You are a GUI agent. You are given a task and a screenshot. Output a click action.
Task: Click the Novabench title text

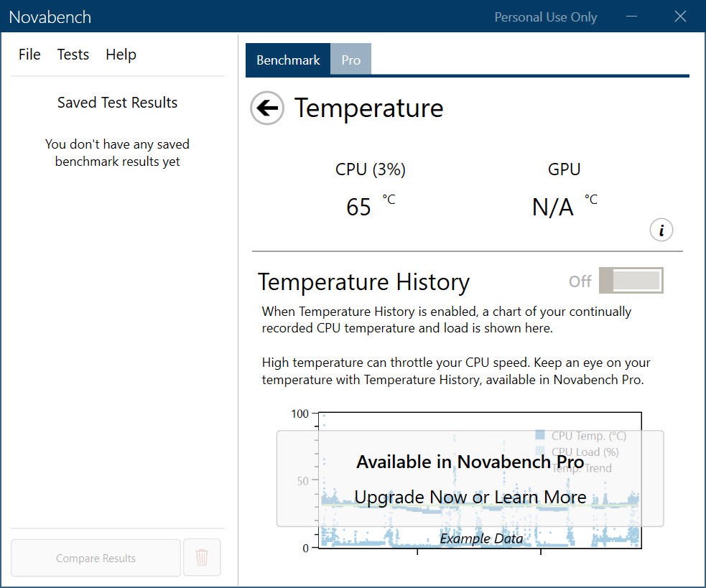coord(50,17)
